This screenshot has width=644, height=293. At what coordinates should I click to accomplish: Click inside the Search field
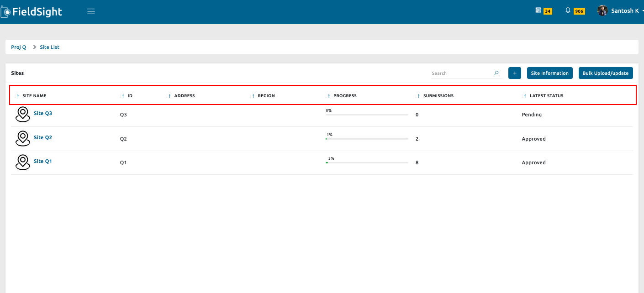(x=457, y=73)
